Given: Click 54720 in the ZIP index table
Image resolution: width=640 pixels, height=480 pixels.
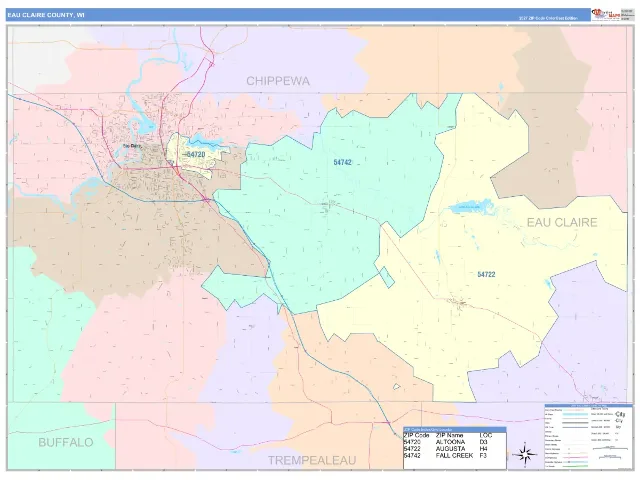Looking at the screenshot, I should 412,442.
